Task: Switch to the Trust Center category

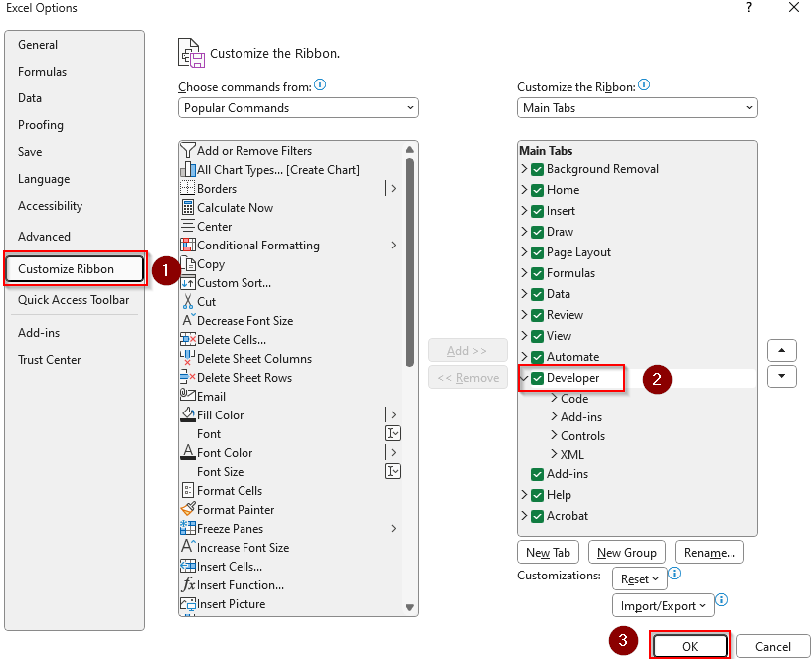Action: [50, 360]
